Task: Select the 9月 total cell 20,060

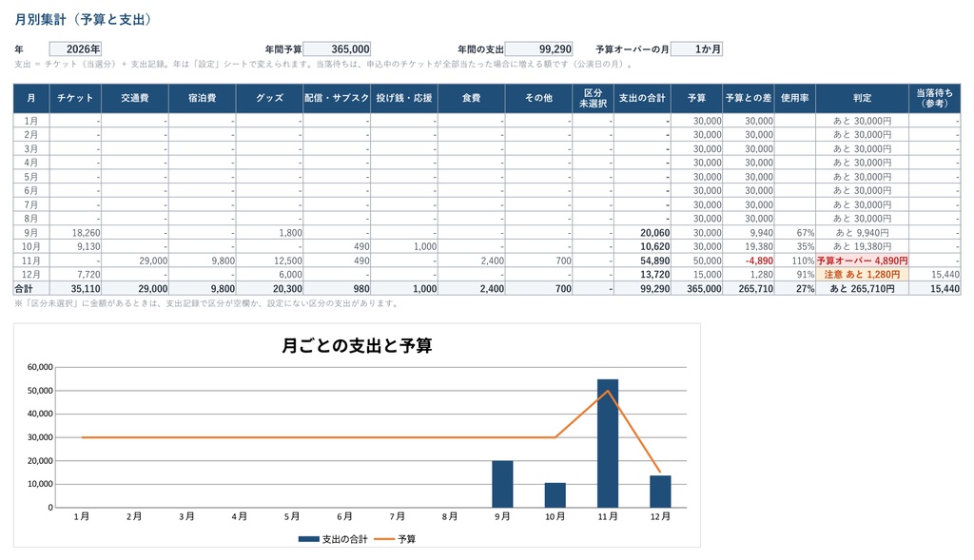Action: (642, 233)
